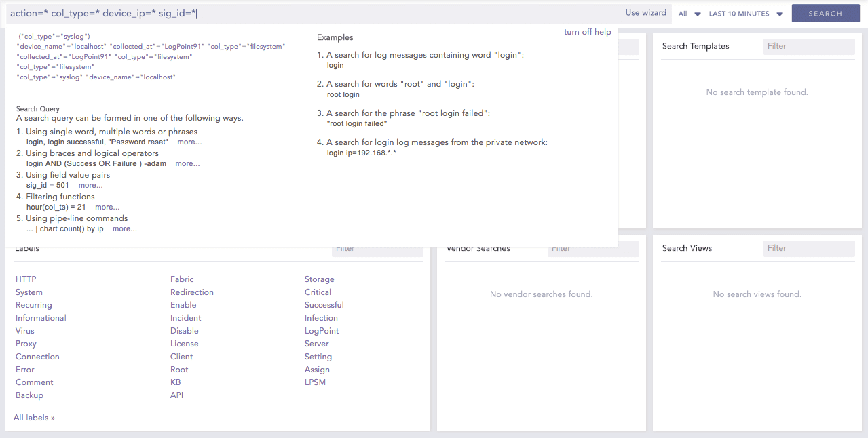The image size is (868, 438).
Task: Click "more..." beside pipe-line commands example
Action: pyautogui.click(x=124, y=228)
